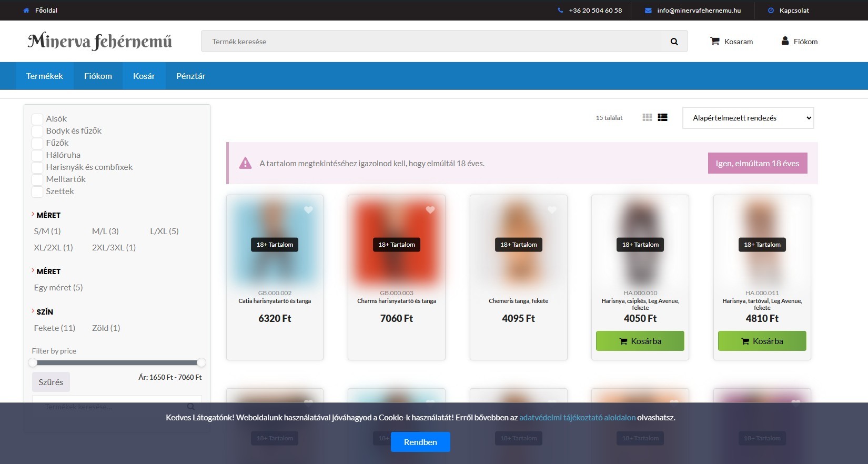Click the Fiókom user account icon
The image size is (868, 464).
tap(785, 41)
